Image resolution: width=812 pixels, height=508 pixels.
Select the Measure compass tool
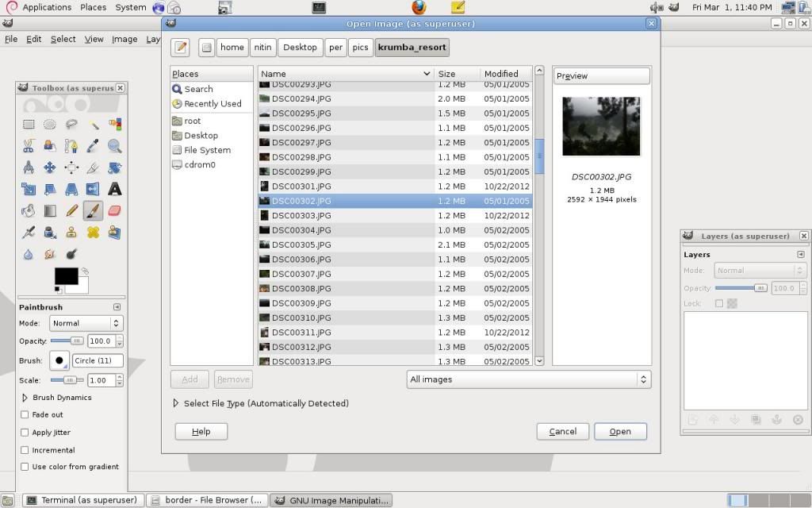pyautogui.click(x=29, y=167)
